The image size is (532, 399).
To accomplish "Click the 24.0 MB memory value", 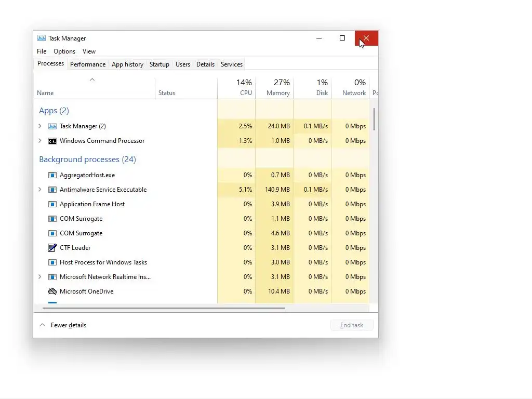I will 279,126.
